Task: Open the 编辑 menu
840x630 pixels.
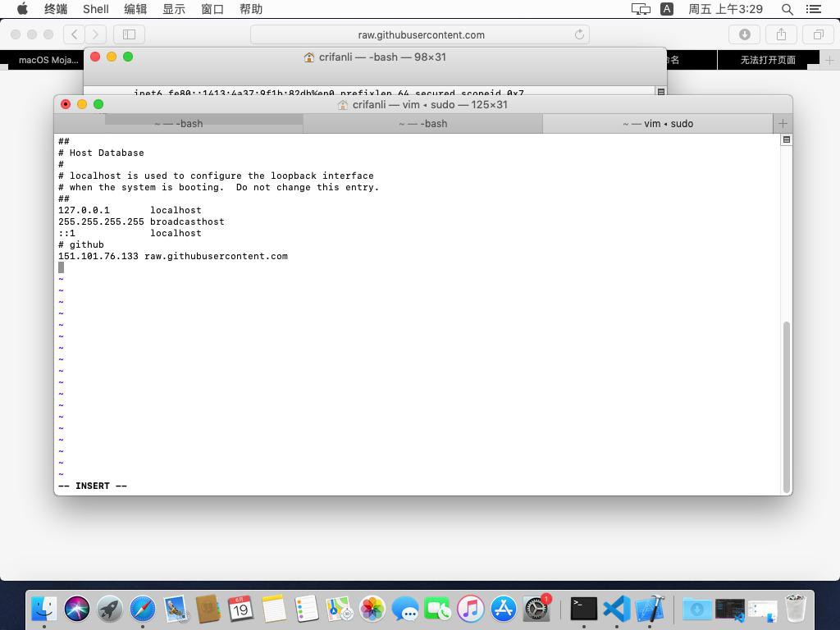Action: coord(135,9)
